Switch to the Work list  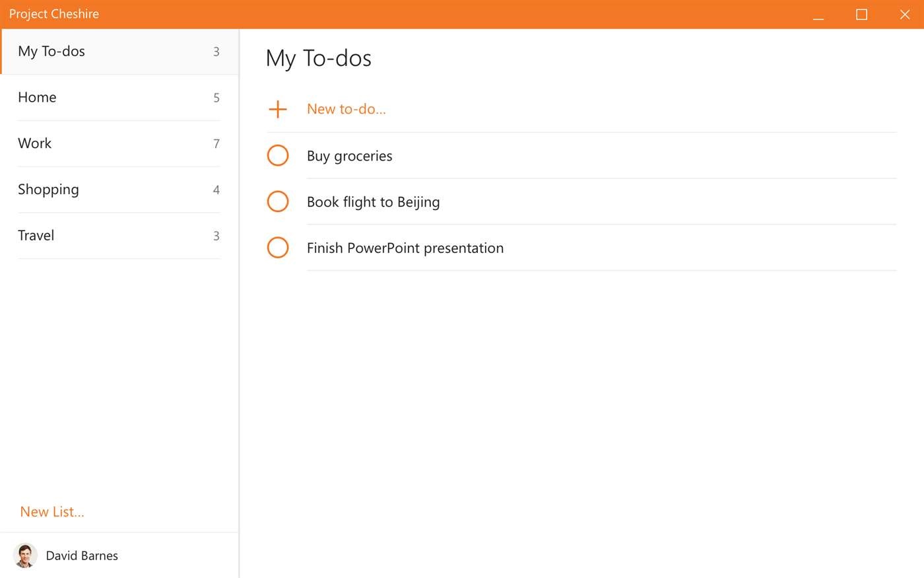pos(119,143)
